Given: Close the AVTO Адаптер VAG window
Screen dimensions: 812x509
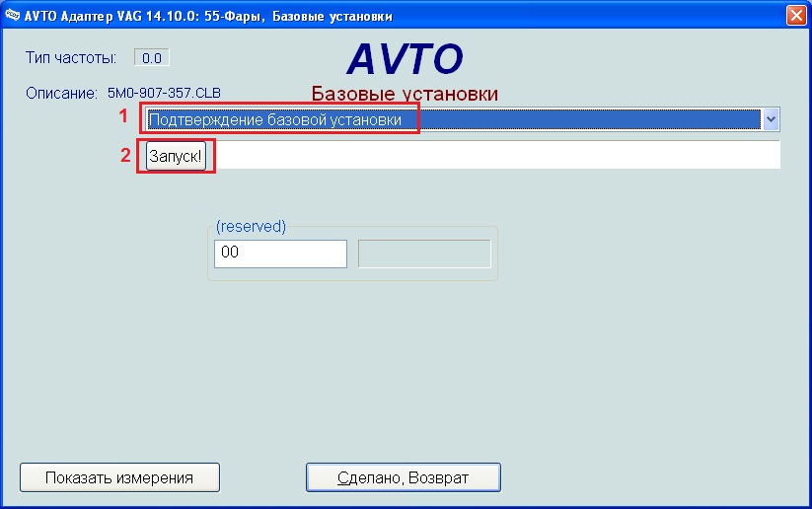Looking at the screenshot, I should click(796, 15).
